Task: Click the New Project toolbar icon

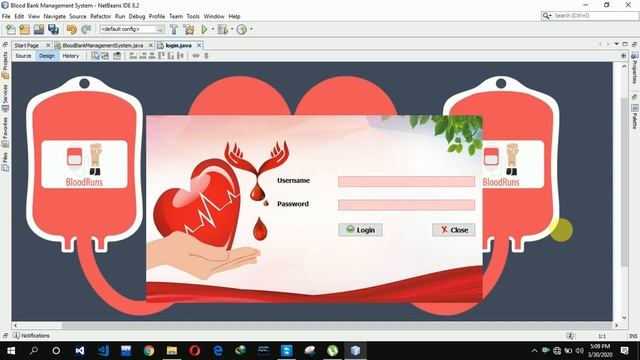Action: pyautogui.click(x=24, y=29)
